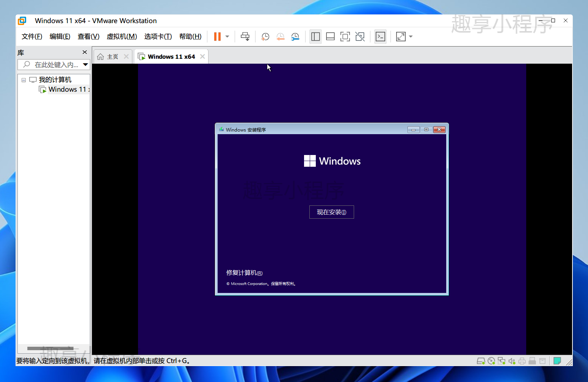
Task: Take a snapshot of this virtual machine
Action: [x=265, y=36]
